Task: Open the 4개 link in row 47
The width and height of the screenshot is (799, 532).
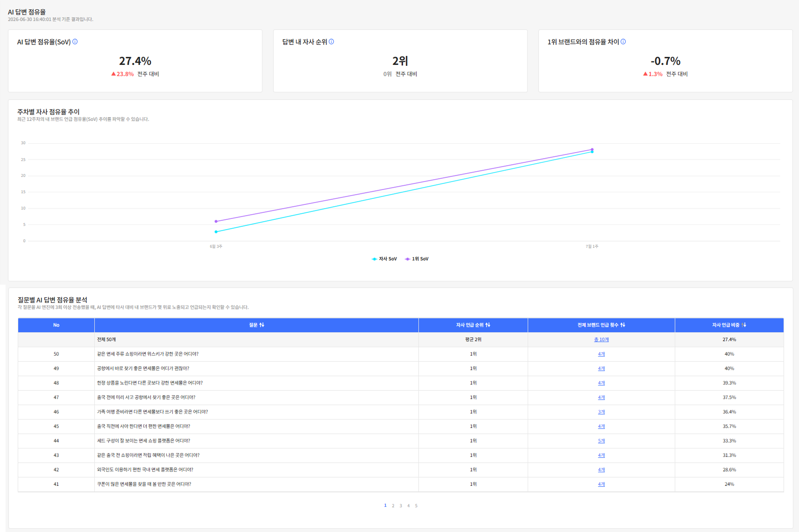Action: pos(601,398)
